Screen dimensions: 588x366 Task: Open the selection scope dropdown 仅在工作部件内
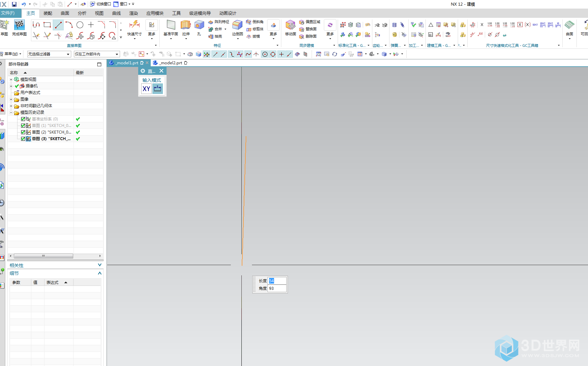[97, 54]
